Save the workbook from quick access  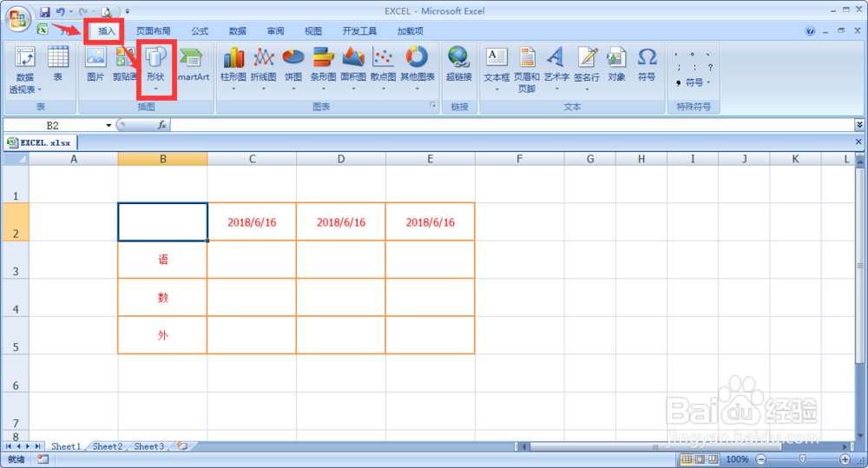point(45,11)
